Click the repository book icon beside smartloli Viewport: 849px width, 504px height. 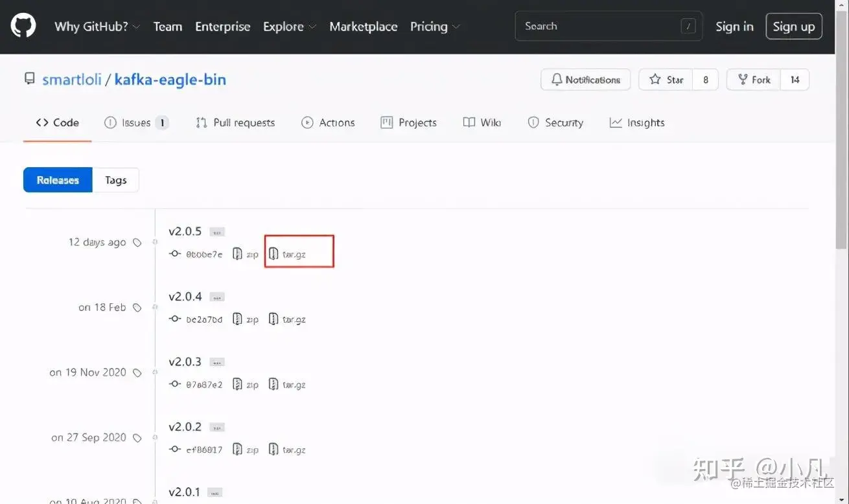pyautogui.click(x=29, y=79)
